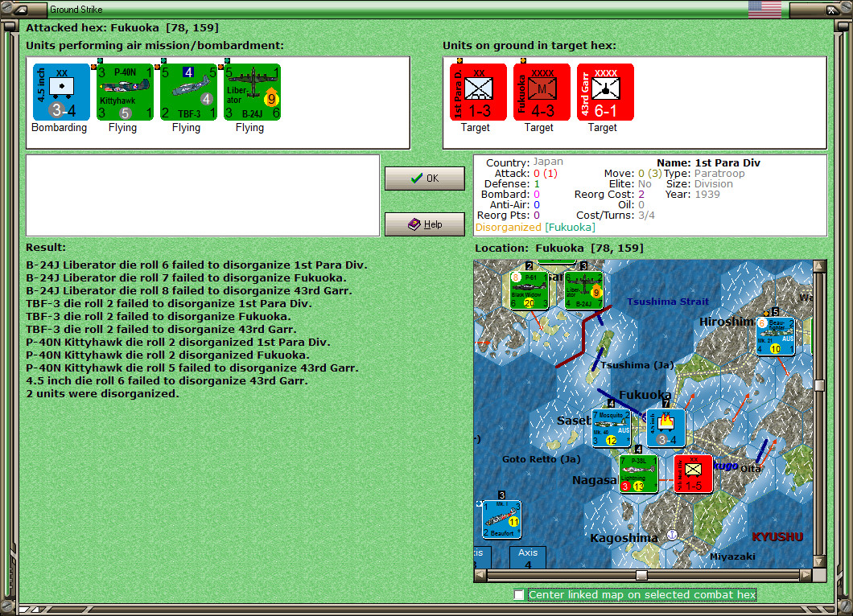The width and height of the screenshot is (853, 616).
Task: Click the P-61 Black Widow map counter
Action: point(530,290)
